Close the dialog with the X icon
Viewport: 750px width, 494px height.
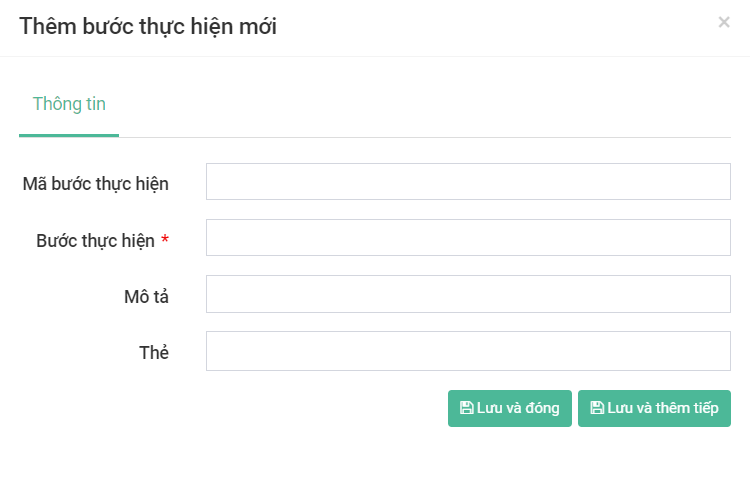[x=724, y=22]
